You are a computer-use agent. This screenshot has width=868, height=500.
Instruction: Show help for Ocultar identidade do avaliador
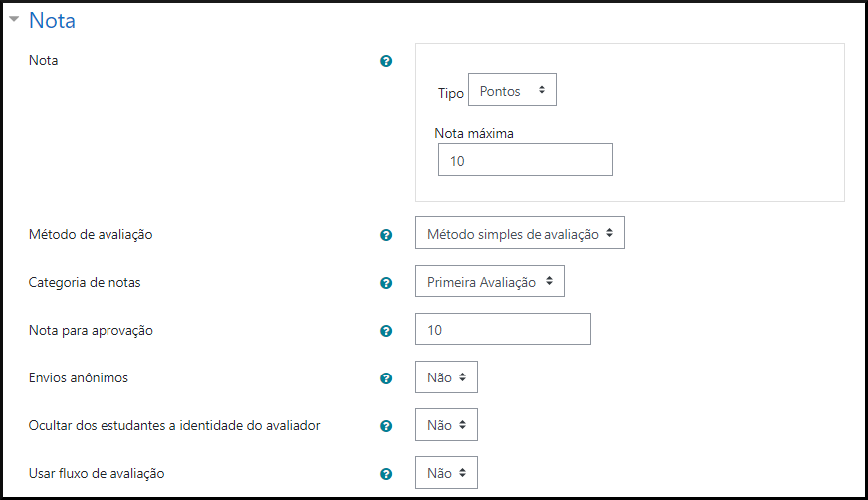[x=386, y=426]
